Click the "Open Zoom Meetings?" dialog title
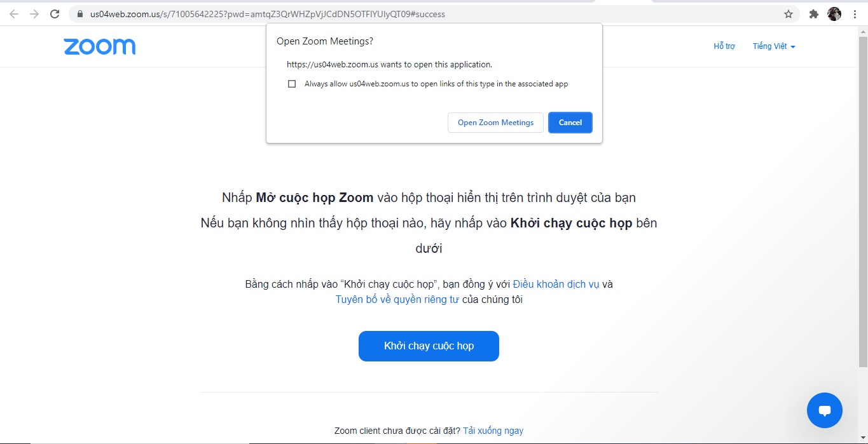The width and height of the screenshot is (868, 444). coord(325,41)
